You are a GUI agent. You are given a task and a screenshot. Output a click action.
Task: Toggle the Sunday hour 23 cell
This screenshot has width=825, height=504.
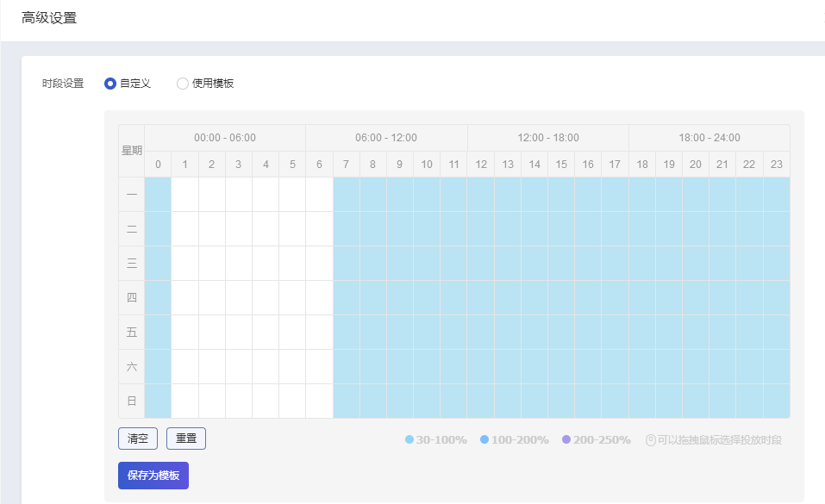[x=777, y=401]
